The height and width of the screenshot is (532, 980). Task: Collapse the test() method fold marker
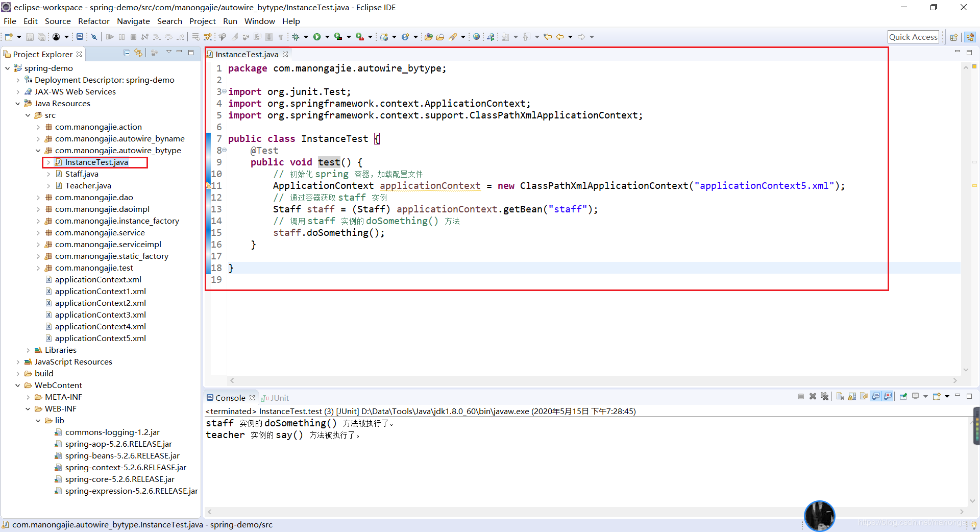[x=224, y=150]
